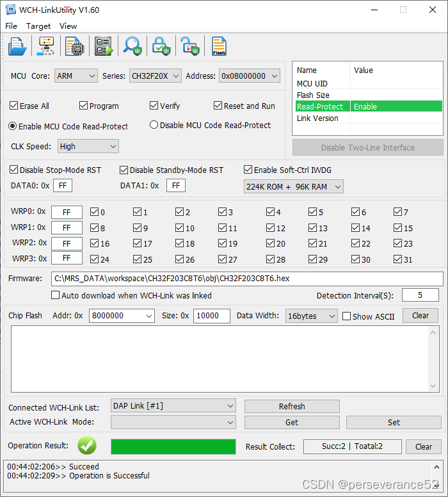Uncheck write-protect sector 15 checkbox
448x497 pixels.
point(397,227)
